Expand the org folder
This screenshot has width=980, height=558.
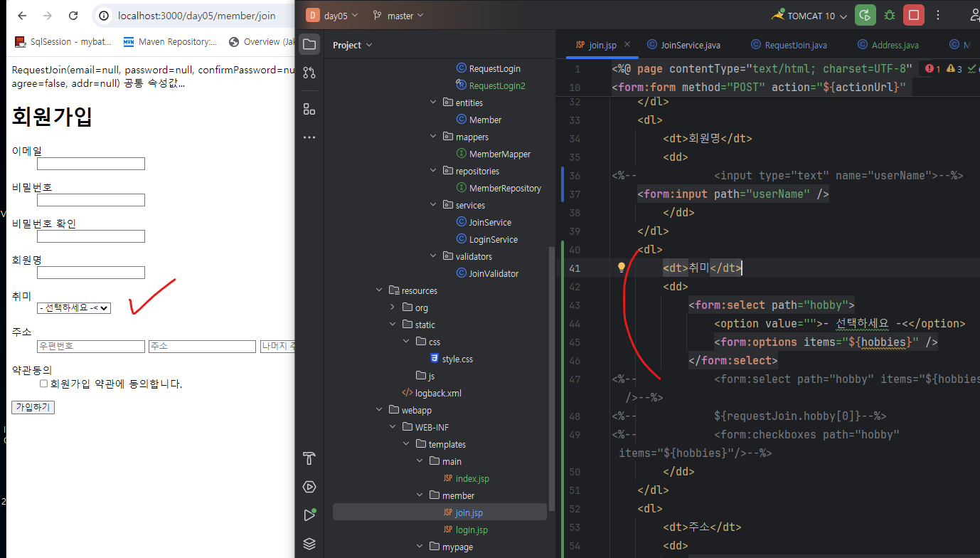[x=393, y=307]
